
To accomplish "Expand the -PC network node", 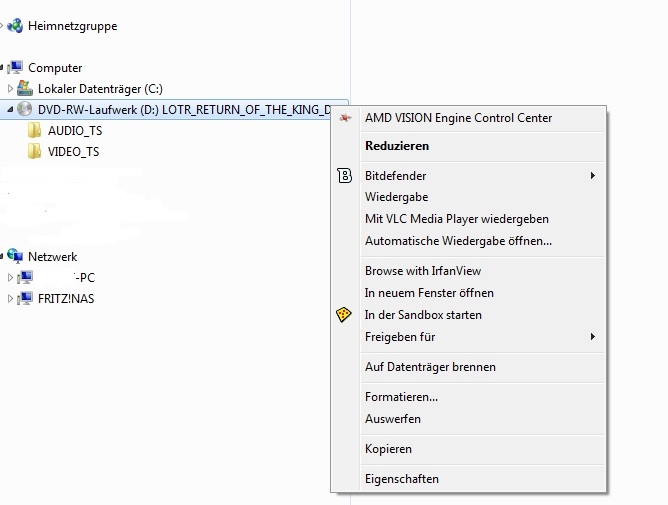I will click(10, 277).
